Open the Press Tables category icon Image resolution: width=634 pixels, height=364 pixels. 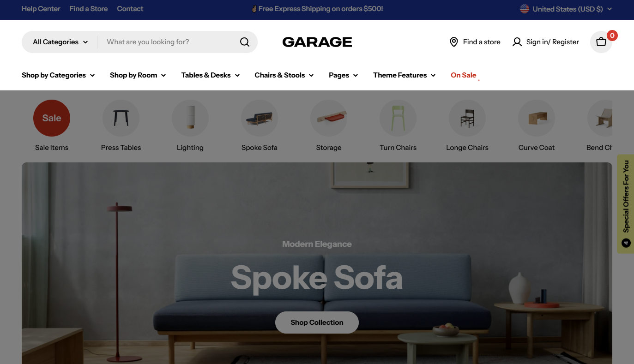point(121,118)
